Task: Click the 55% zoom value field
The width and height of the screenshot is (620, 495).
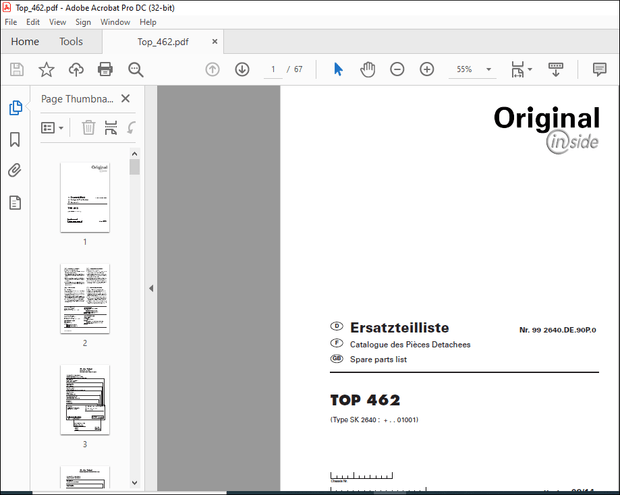Action: (464, 70)
